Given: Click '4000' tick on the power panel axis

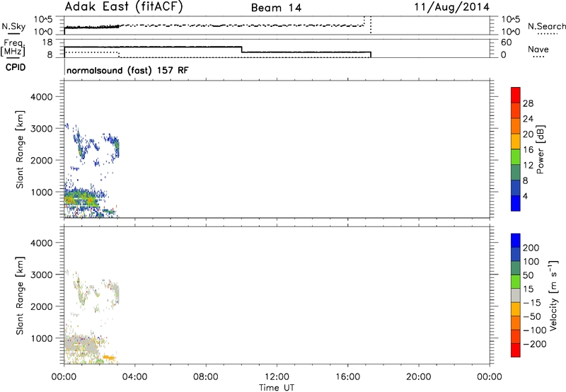Looking at the screenshot, I should click(41, 97).
